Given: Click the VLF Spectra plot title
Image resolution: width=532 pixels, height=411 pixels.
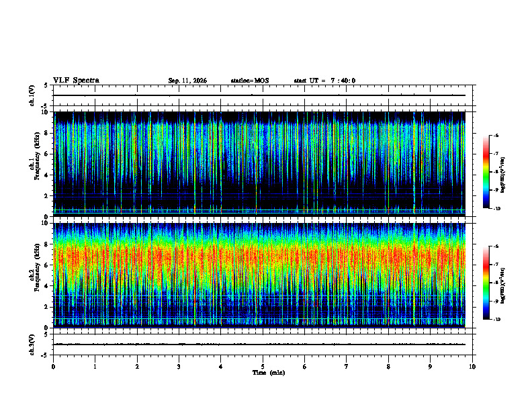Looking at the screenshot, I should click(76, 81).
